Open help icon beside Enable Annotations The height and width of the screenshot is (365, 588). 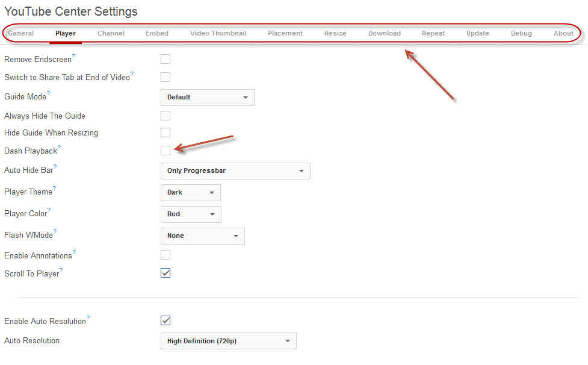click(x=74, y=251)
